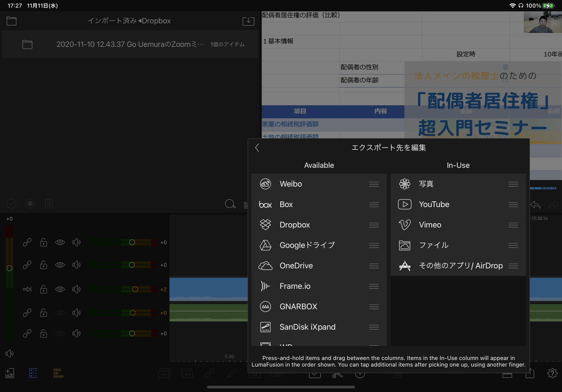This screenshot has width=562, height=392.
Task: Go back using the export popup chevron
Action: pyautogui.click(x=257, y=147)
